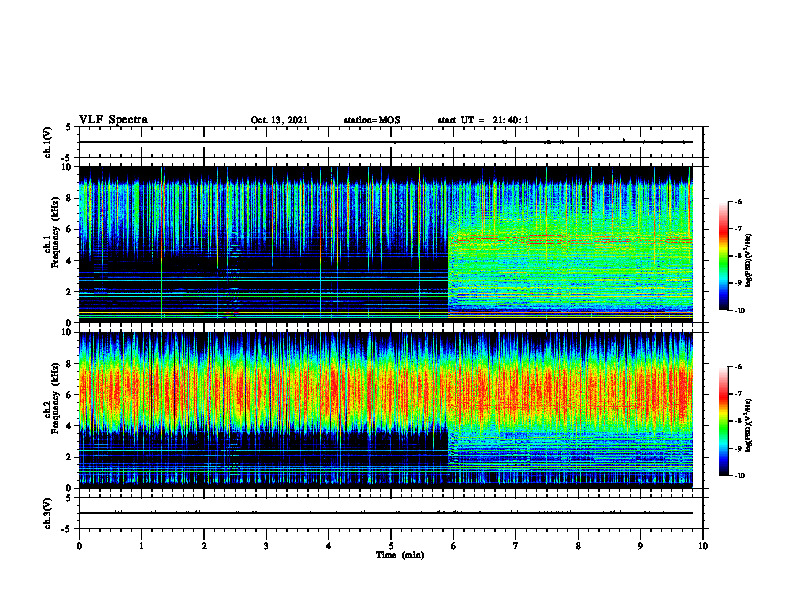Viewport: 792px width, 612px height.
Task: Click the 'start UT = 21:40: 1' text
Action: point(483,120)
